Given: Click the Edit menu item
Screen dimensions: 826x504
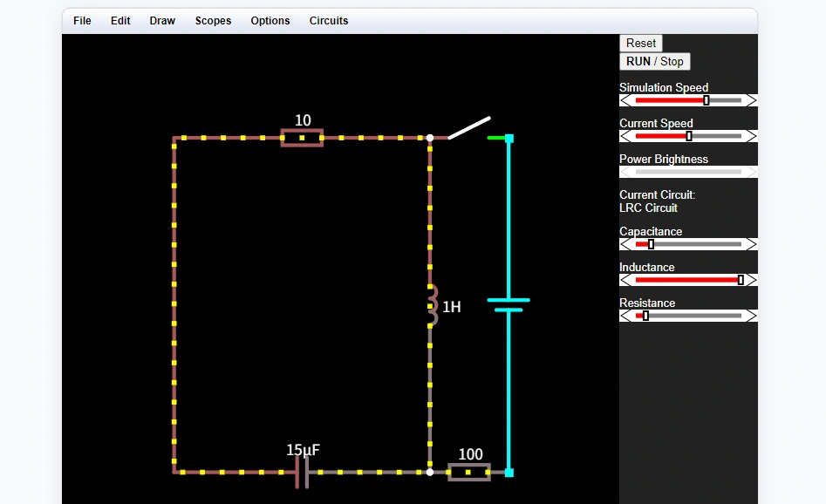Looking at the screenshot, I should click(x=119, y=20).
